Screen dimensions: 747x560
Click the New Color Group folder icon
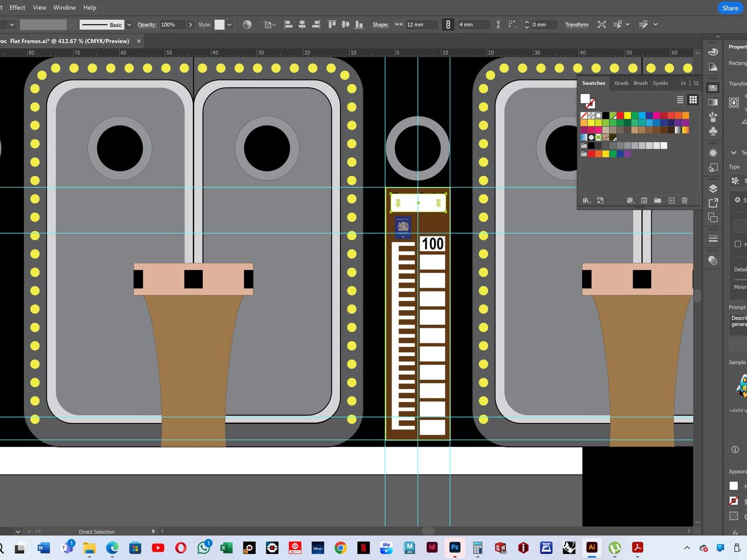(658, 201)
